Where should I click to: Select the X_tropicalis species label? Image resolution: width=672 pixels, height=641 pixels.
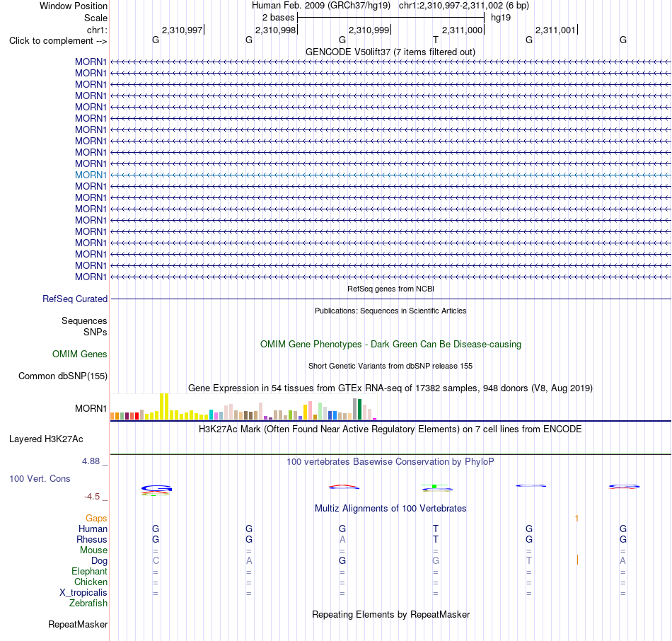(x=83, y=593)
